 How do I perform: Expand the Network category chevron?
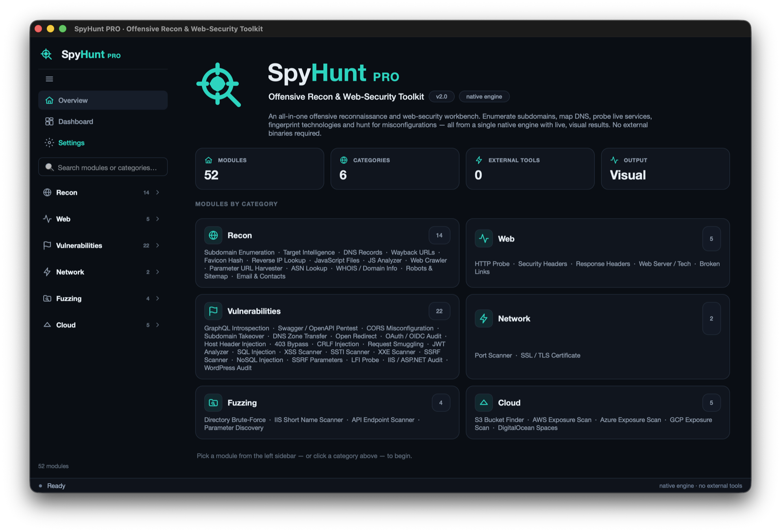point(157,271)
